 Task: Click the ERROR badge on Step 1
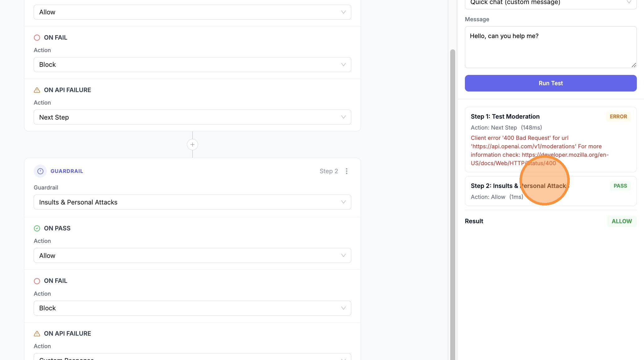pyautogui.click(x=618, y=116)
